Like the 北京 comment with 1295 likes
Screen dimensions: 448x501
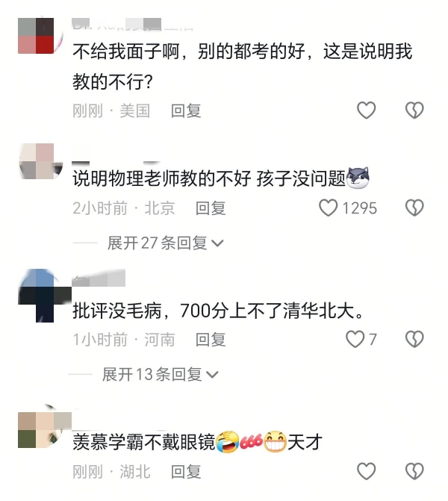pyautogui.click(x=329, y=208)
